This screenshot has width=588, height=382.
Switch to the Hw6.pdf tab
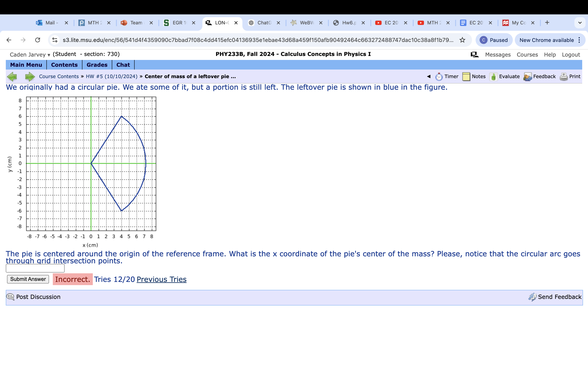[x=345, y=23]
